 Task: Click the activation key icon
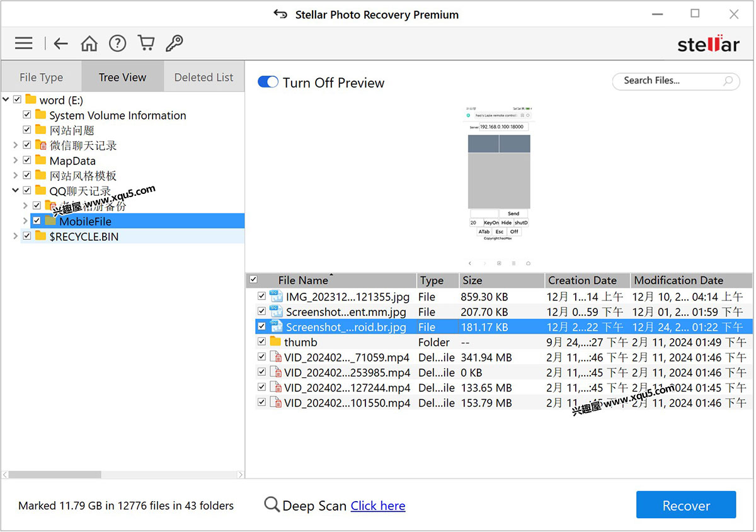coord(174,43)
